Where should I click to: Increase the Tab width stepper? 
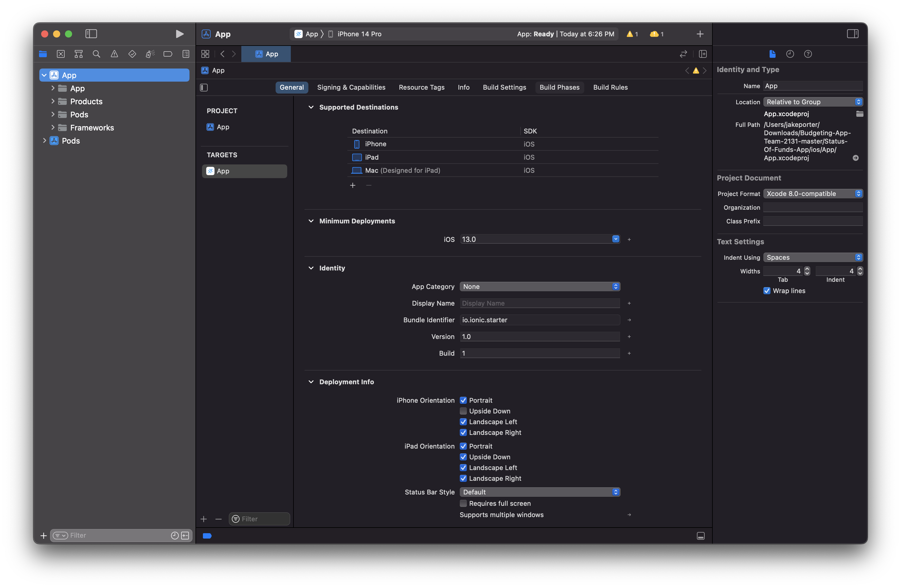click(807, 269)
